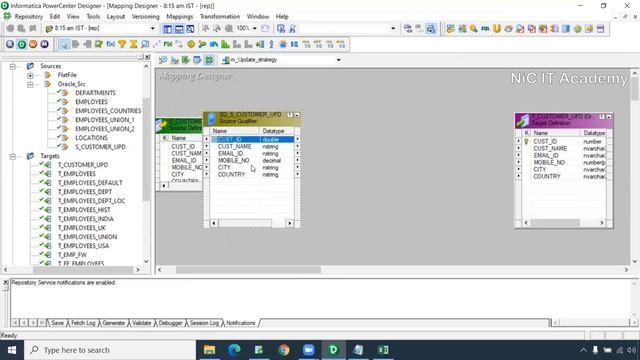Open the Repository menu
This screenshot has height=360, width=640.
pos(29,16)
